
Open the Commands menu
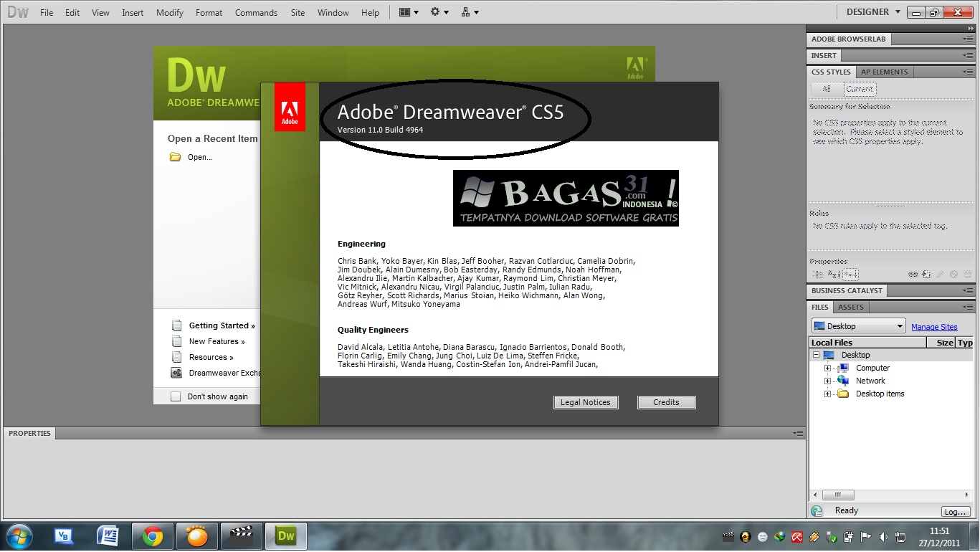coord(256,13)
